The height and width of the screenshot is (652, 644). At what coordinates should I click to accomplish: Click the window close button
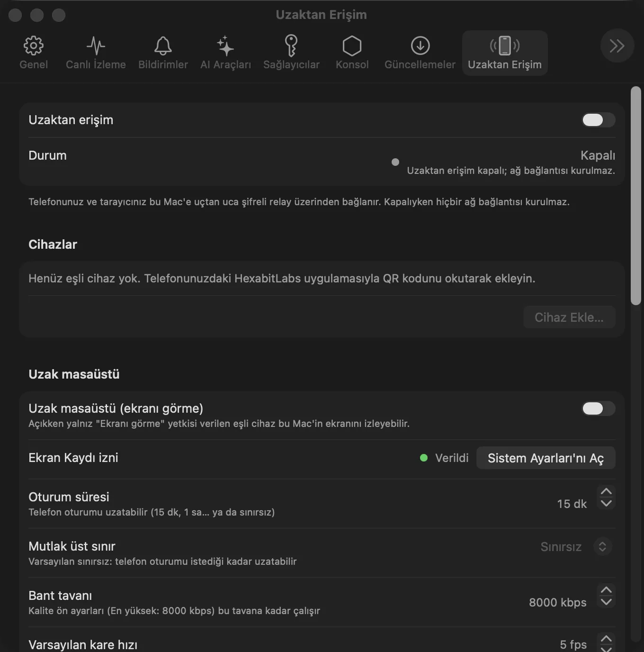coord(15,15)
